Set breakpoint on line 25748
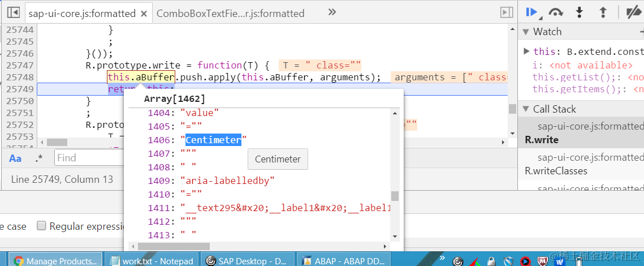This screenshot has width=644, height=266. tap(20, 78)
